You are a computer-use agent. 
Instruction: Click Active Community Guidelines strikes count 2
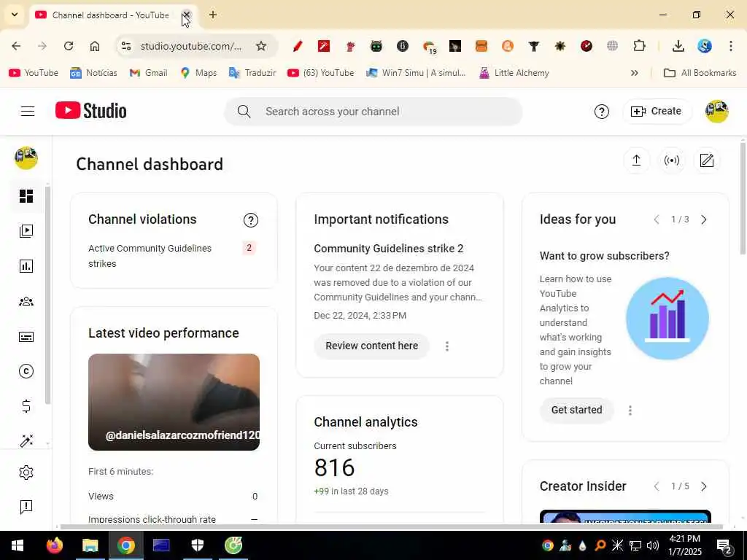pyautogui.click(x=249, y=248)
